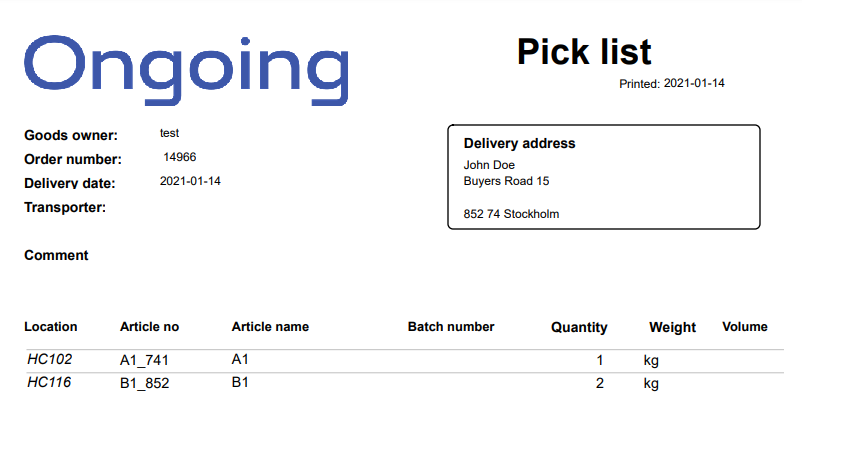Click order number 14966
This screenshot has height=472, width=848.
pos(180,157)
